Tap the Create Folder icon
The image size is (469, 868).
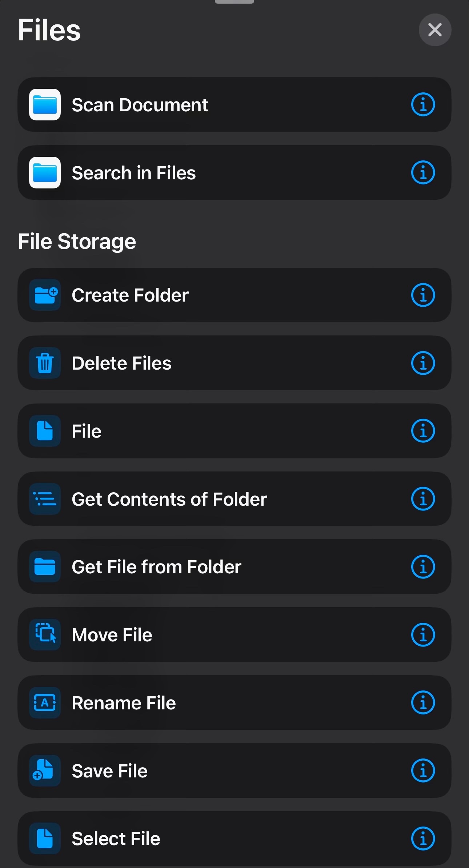pos(45,295)
